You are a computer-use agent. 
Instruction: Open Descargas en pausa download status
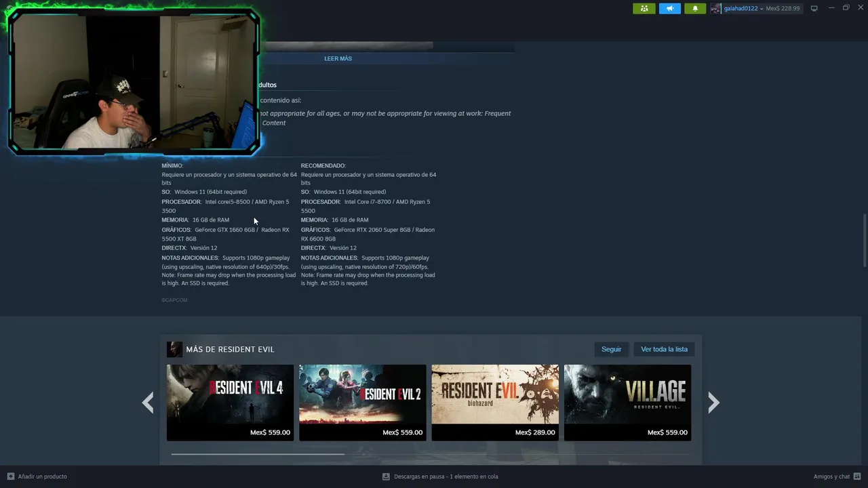(x=446, y=476)
